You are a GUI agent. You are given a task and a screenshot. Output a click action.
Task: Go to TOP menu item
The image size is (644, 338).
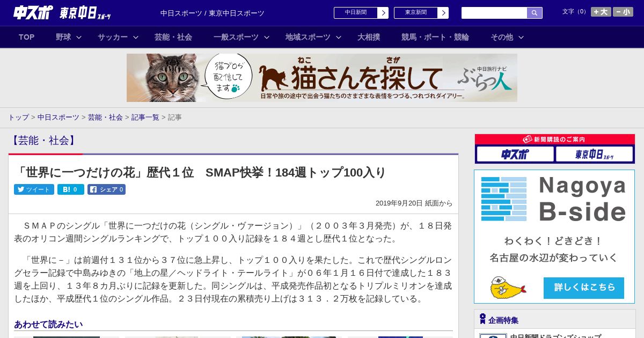coord(27,37)
